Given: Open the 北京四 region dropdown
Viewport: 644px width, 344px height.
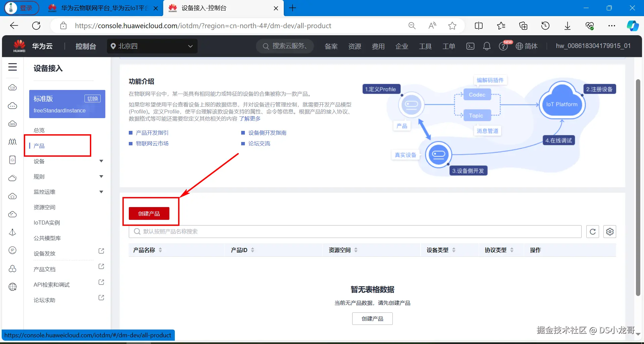Looking at the screenshot, I should click(152, 46).
